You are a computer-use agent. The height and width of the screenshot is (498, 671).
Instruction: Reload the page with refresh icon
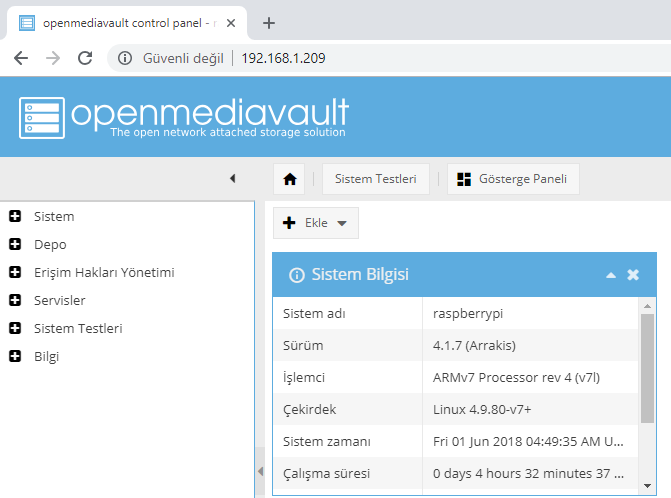pyautogui.click(x=85, y=58)
